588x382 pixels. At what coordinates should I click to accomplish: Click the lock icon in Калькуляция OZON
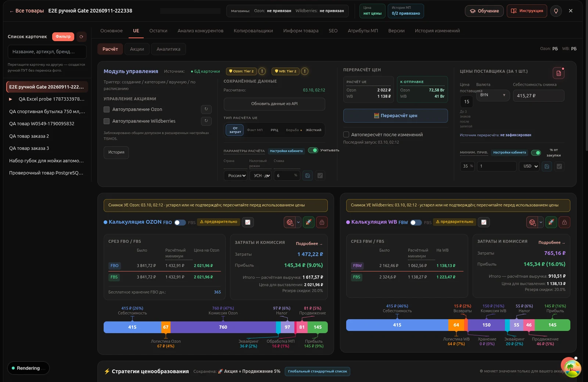click(x=322, y=222)
